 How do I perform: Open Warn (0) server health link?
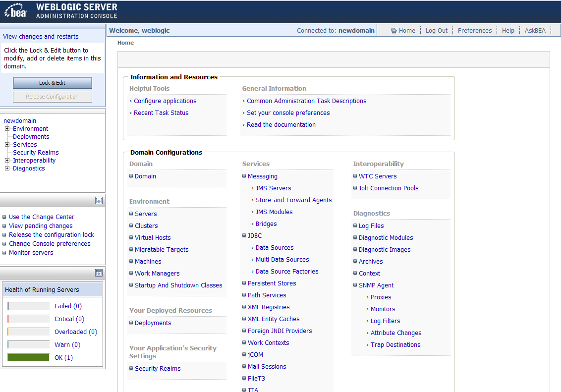tap(67, 345)
